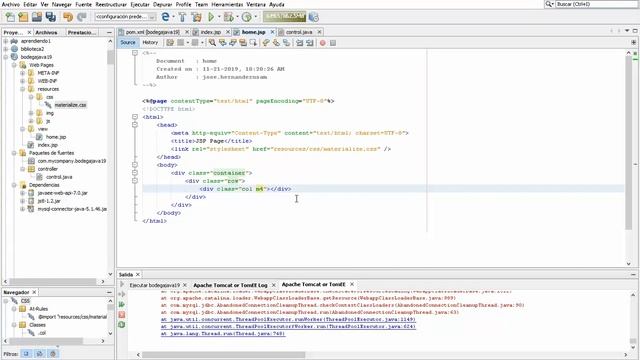Open the Archivos panel tab
The image size is (640, 360).
[x=46, y=32]
